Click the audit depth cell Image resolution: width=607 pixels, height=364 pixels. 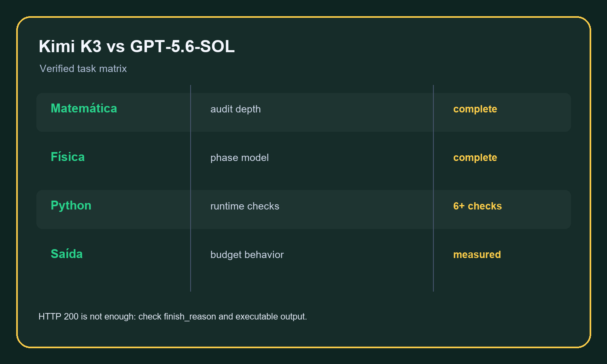[x=236, y=109]
